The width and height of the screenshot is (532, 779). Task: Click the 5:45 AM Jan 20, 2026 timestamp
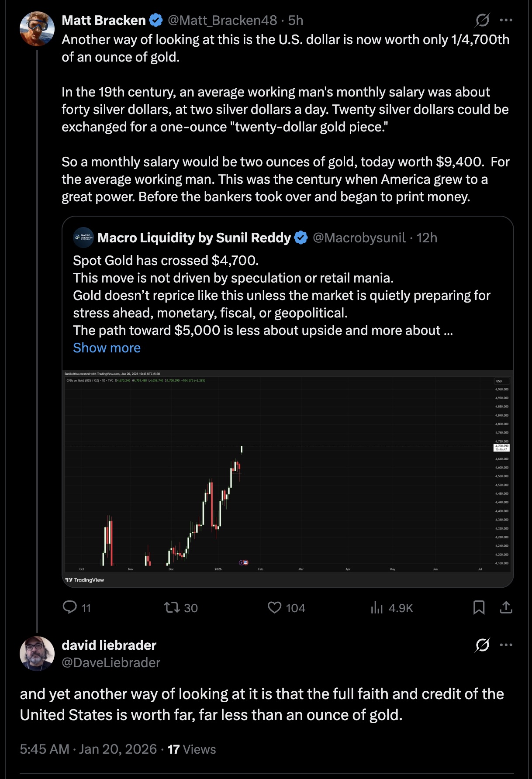pyautogui.click(x=88, y=749)
